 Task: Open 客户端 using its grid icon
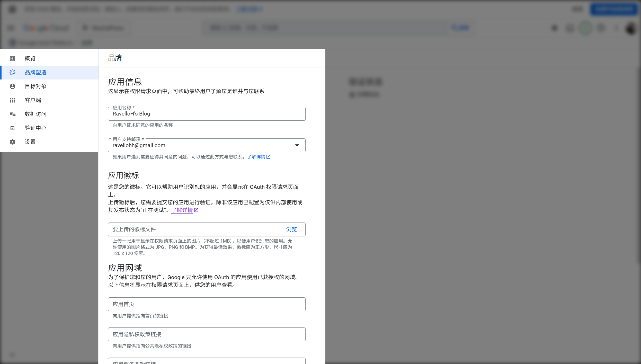click(x=12, y=100)
